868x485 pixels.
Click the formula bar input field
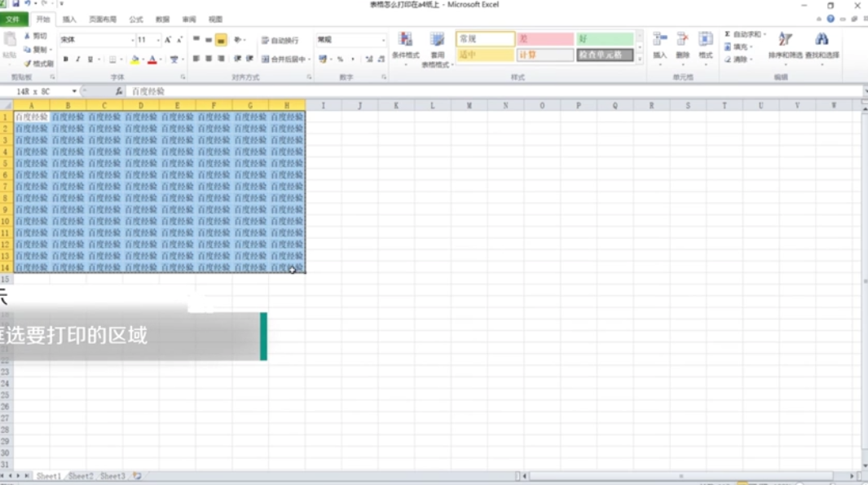(x=494, y=91)
